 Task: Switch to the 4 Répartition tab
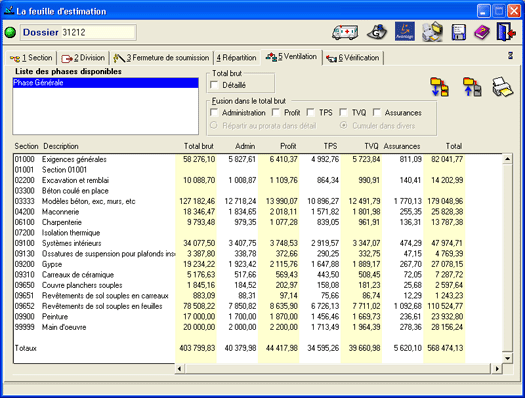pyautogui.click(x=236, y=58)
